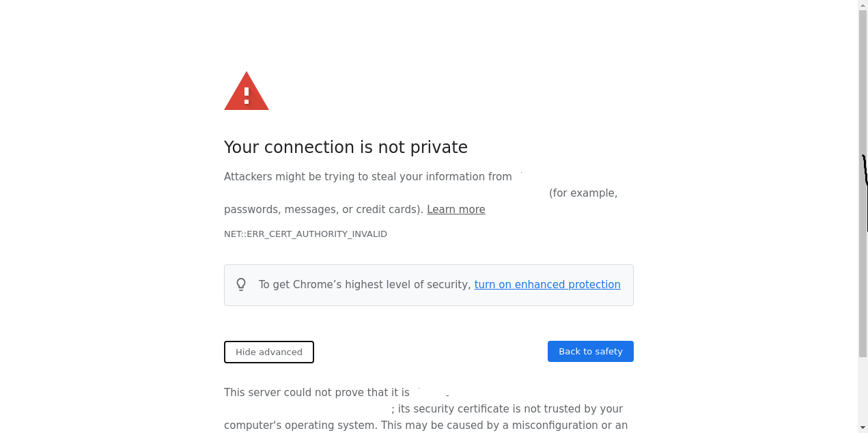Select the 'Your connection is not private' heading
This screenshot has height=433, width=868.
[346, 147]
